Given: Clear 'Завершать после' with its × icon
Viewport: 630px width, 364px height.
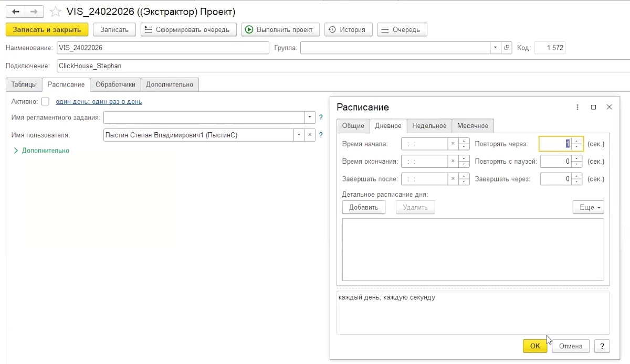Looking at the screenshot, I should point(453,179).
